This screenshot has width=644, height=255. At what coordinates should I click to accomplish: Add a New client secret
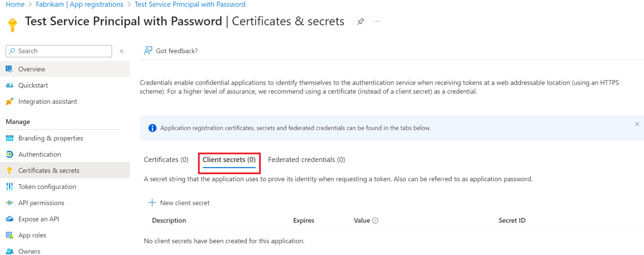pyautogui.click(x=179, y=203)
